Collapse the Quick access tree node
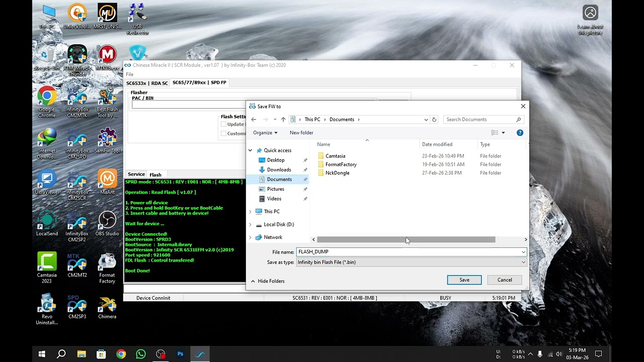 [250, 150]
